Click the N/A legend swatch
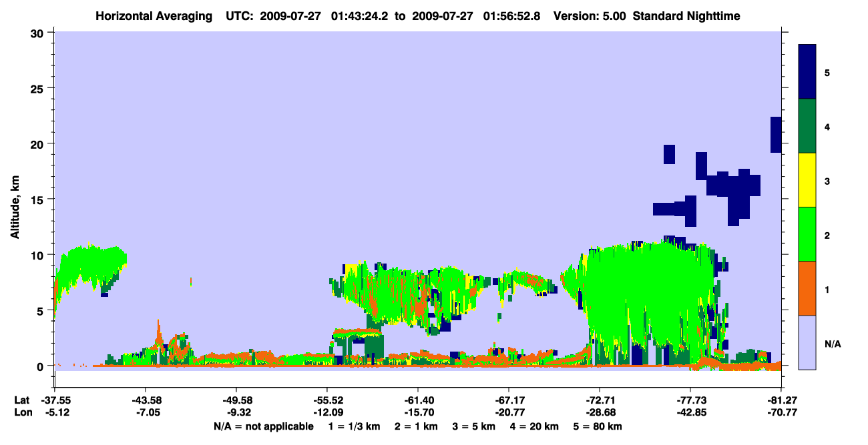Image resolution: width=868 pixels, height=445 pixels. (x=807, y=342)
